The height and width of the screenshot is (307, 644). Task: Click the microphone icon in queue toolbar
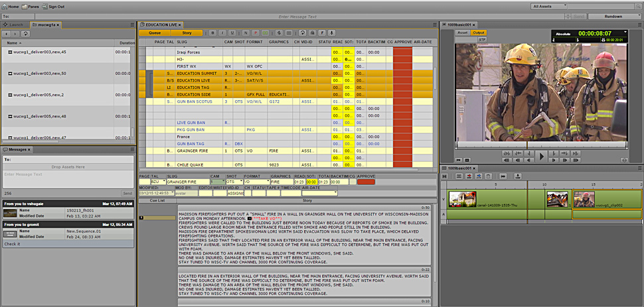tap(332, 33)
